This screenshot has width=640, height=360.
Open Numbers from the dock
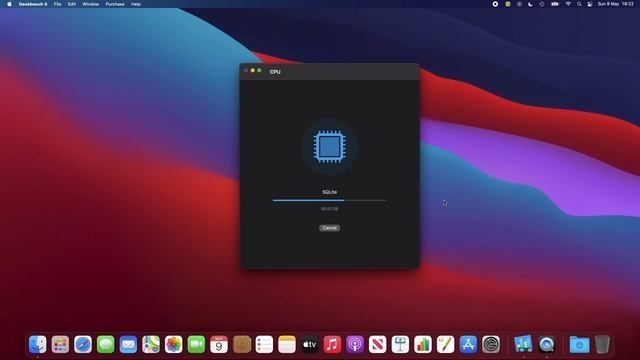coord(423,344)
